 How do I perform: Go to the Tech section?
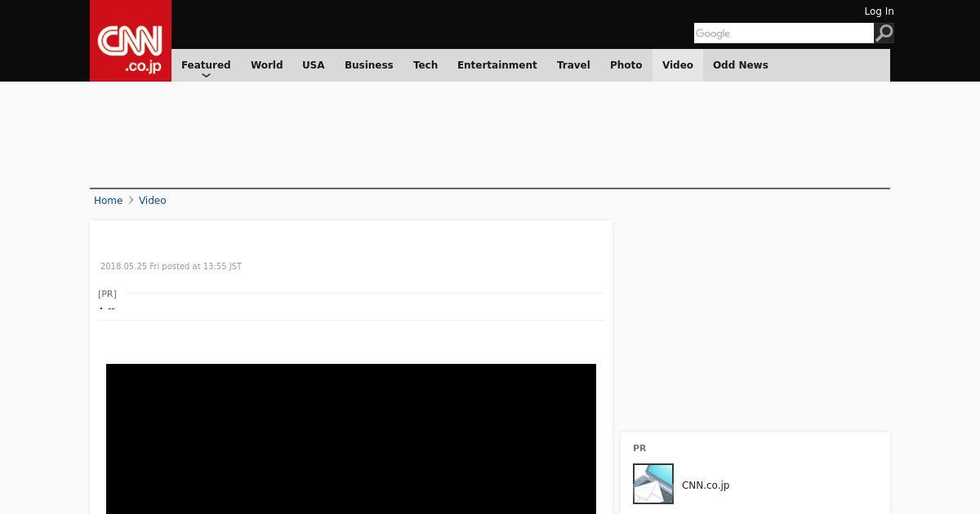pos(425,65)
